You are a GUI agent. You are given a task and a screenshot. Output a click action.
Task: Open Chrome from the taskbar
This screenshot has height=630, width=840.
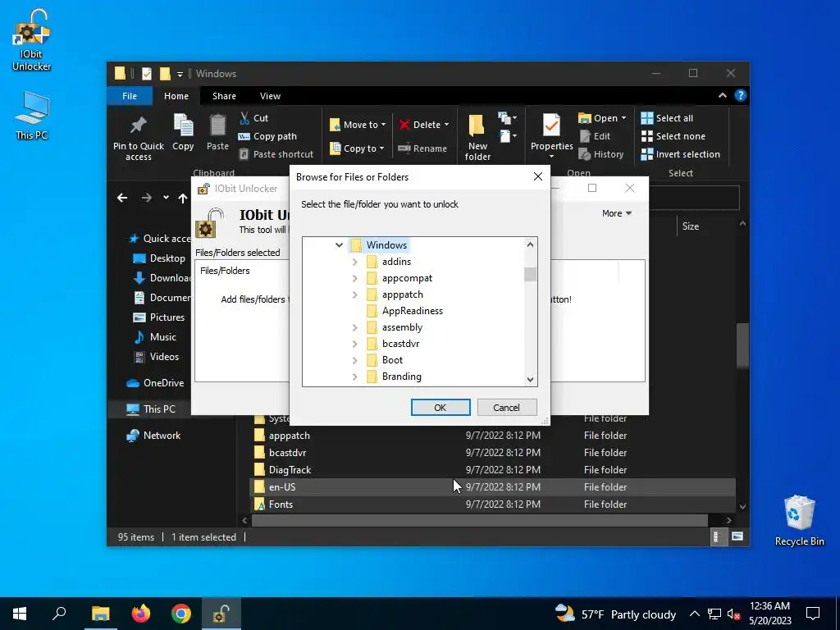point(181,614)
